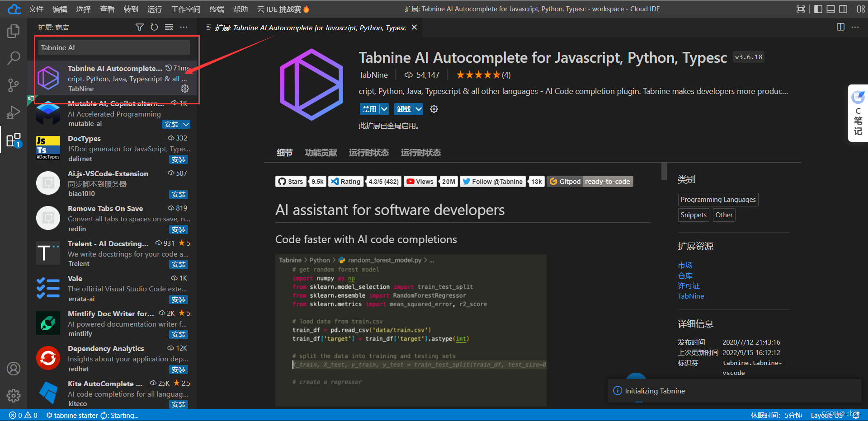Open customize layout icon
The width and height of the screenshot is (868, 421).
(x=861, y=9)
